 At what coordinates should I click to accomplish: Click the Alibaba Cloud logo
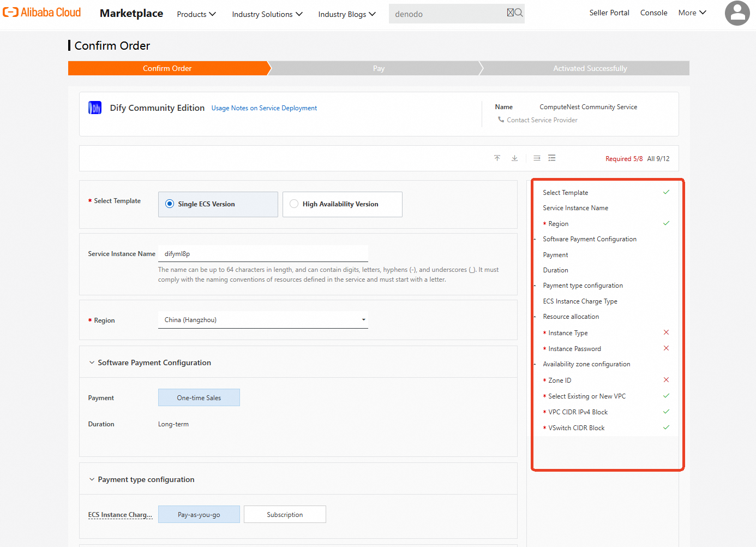coord(42,12)
